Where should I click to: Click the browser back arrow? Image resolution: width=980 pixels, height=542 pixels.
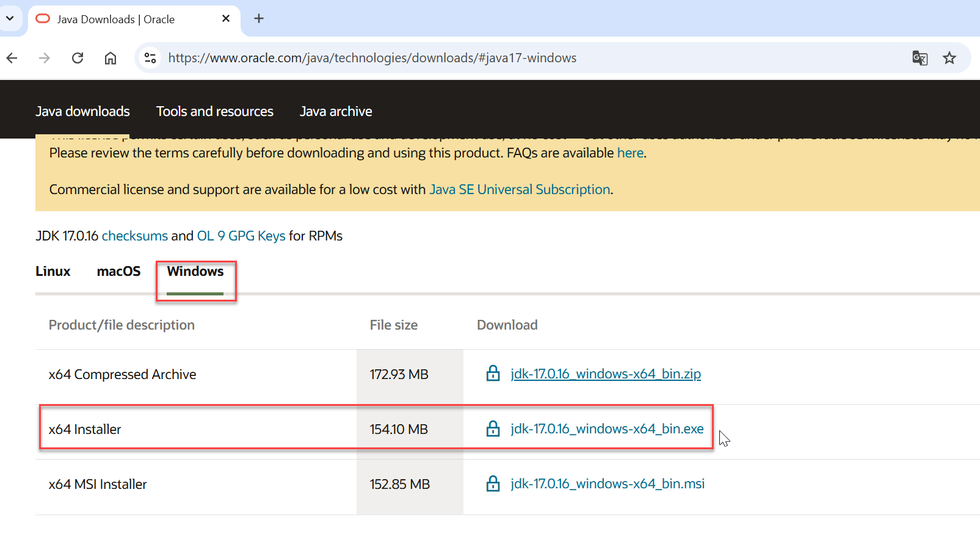tap(12, 58)
